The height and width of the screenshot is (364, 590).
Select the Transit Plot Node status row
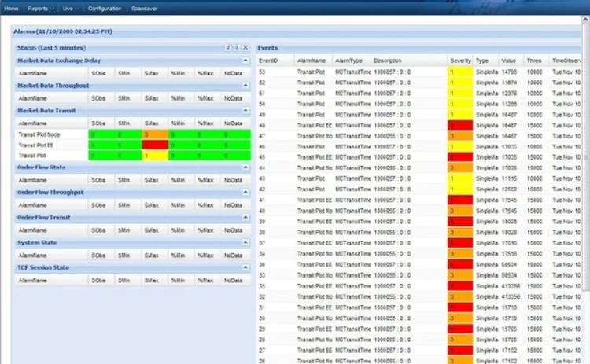click(x=133, y=134)
